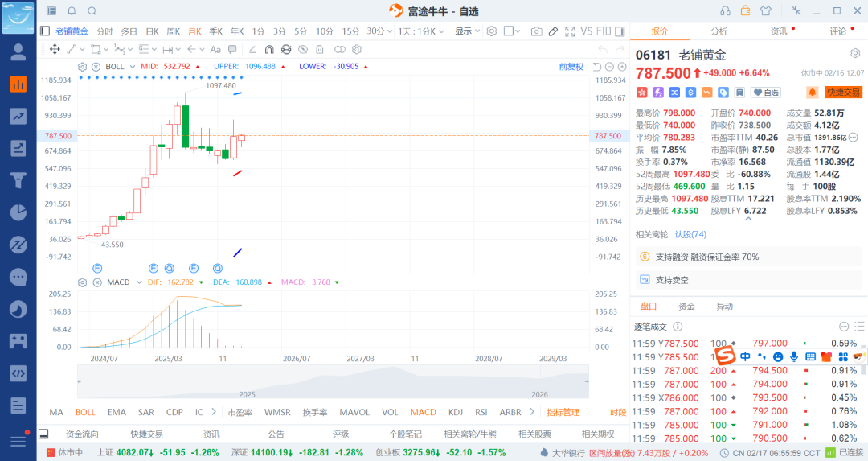This screenshot has width=868, height=461.
Task: Toggle 自选 watchlist heart button
Action: (x=766, y=93)
